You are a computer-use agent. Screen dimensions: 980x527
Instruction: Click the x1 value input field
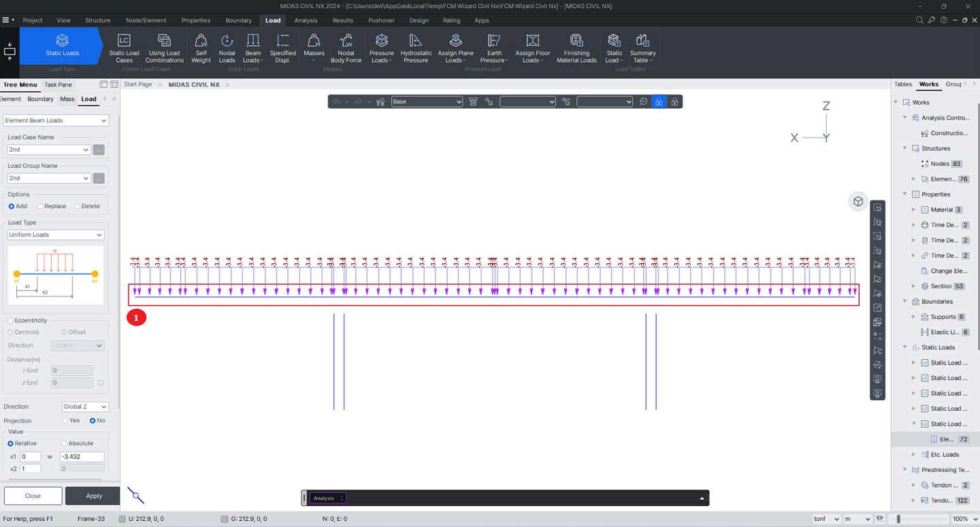coord(31,457)
